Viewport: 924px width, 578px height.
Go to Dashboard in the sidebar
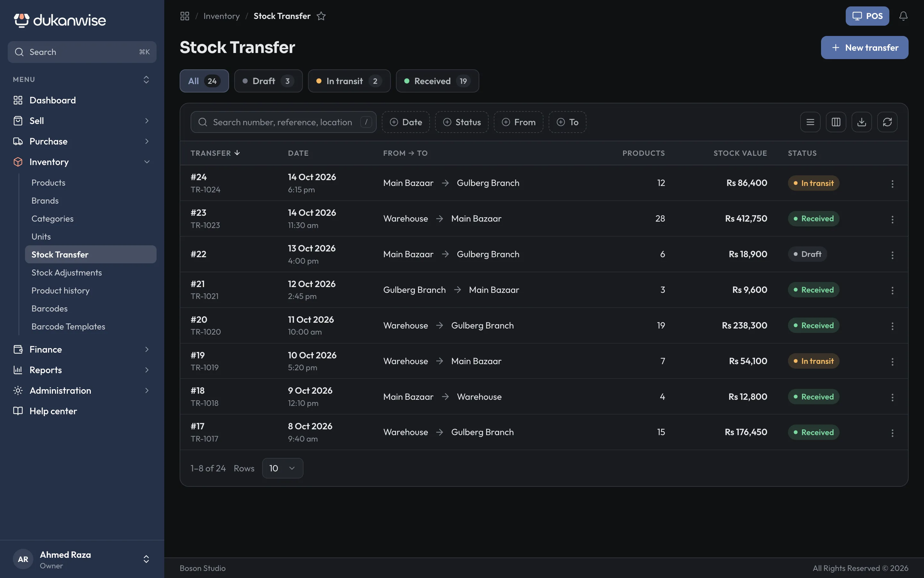click(82, 100)
